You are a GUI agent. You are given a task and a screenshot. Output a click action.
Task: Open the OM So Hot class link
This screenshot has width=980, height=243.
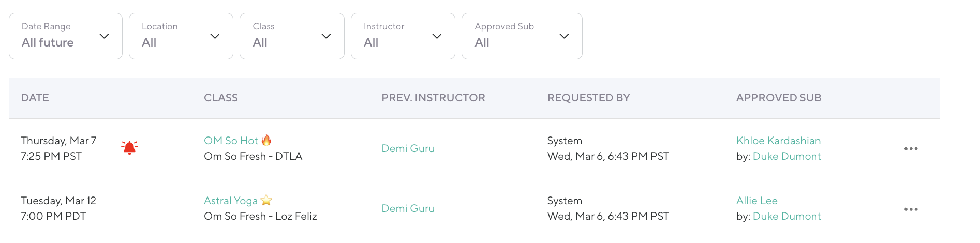[231, 141]
